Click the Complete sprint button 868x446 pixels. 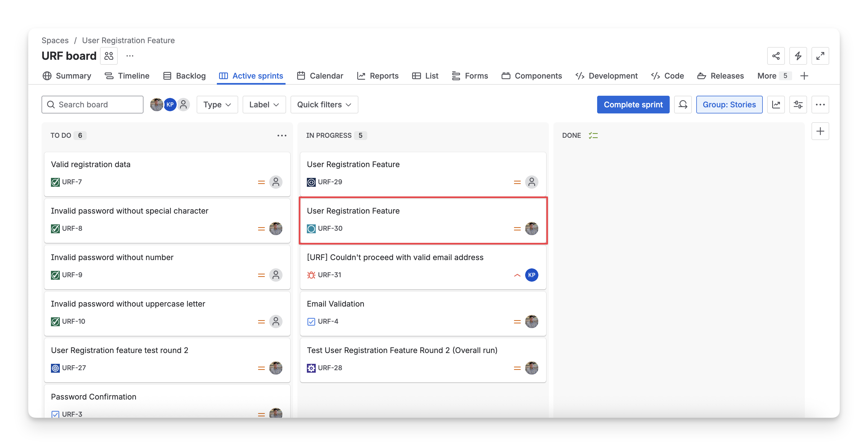pyautogui.click(x=633, y=105)
